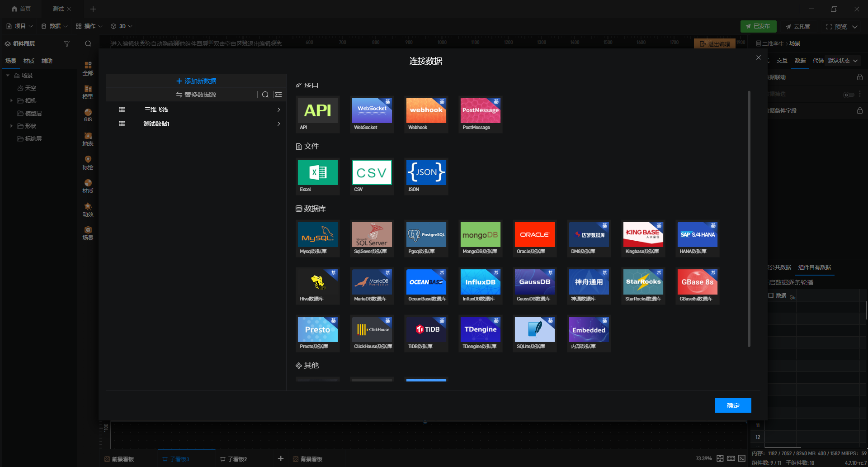Choose the WebSocket interface source
The width and height of the screenshot is (868, 467).
[x=372, y=114]
